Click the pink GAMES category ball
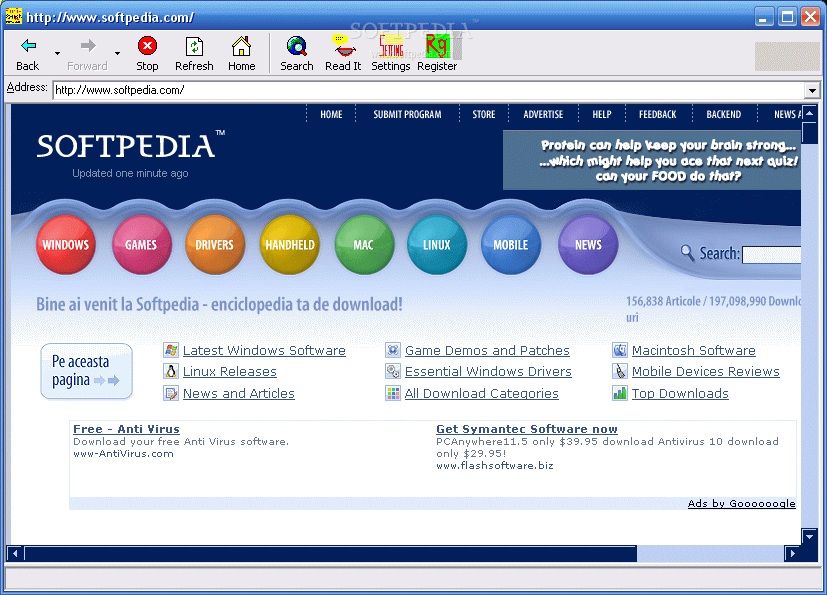Image resolution: width=827 pixels, height=595 pixels. pyautogui.click(x=141, y=245)
